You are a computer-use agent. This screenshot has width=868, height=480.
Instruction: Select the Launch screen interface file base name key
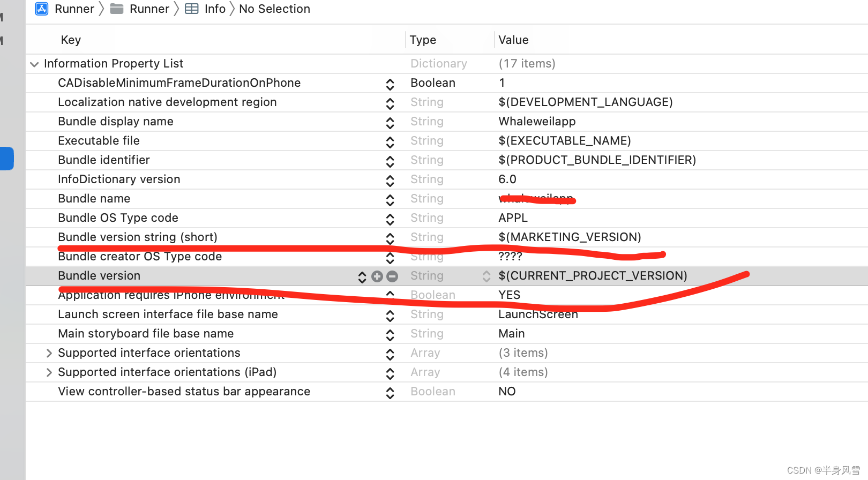[x=168, y=314]
